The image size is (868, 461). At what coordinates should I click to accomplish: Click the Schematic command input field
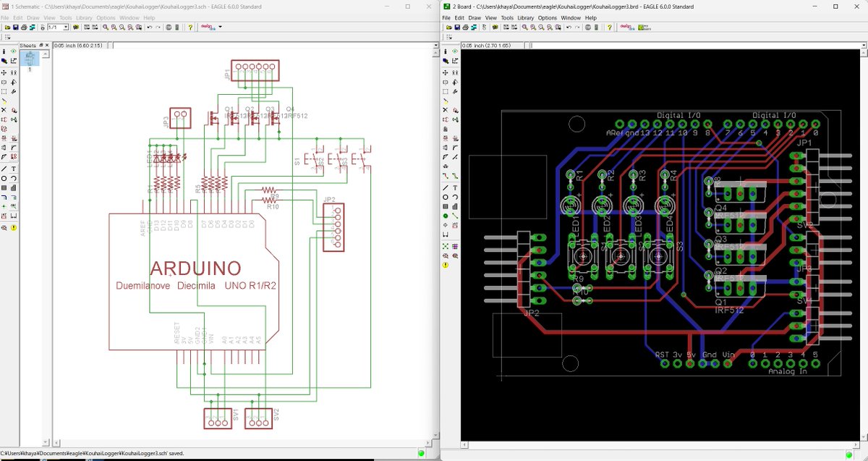pyautogui.click(x=276, y=46)
